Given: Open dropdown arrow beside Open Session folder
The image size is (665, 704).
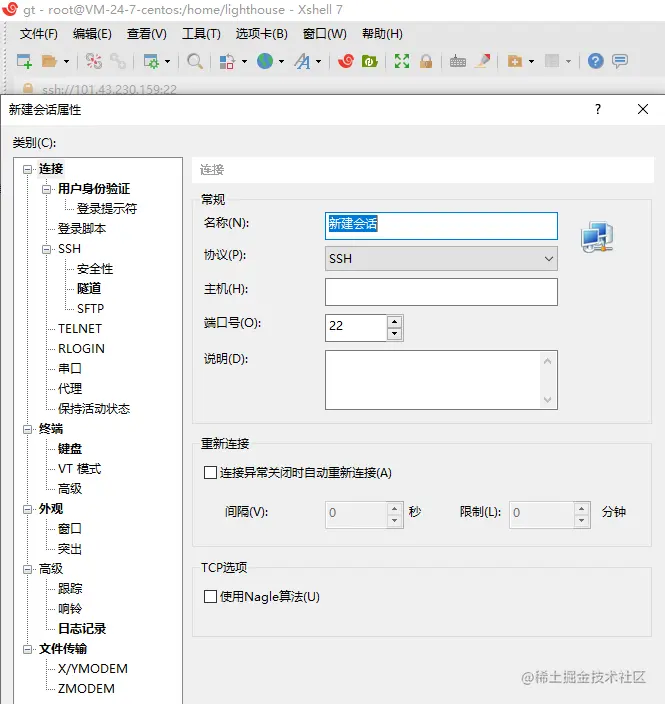Looking at the screenshot, I should point(66,61).
